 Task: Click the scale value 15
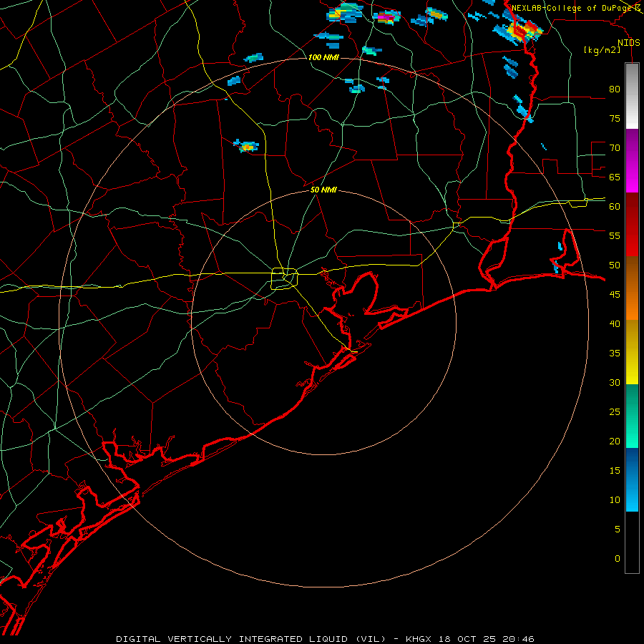pos(615,470)
